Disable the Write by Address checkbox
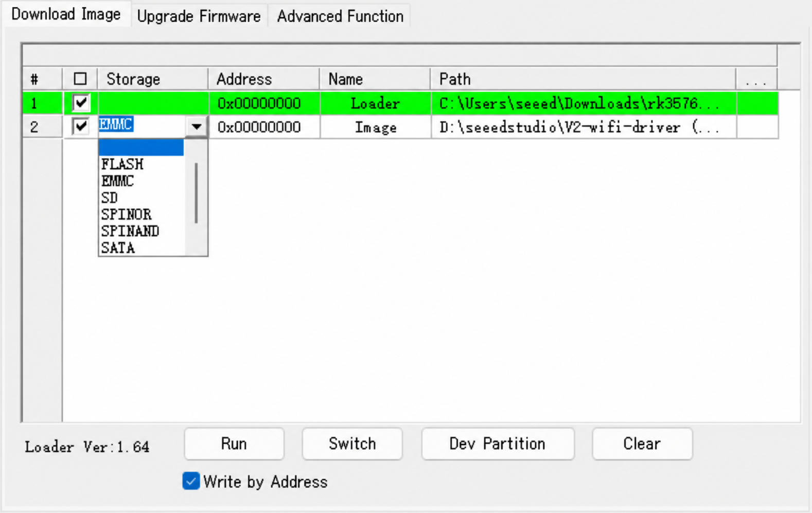Screen dimensions: 812x513 pyautogui.click(x=191, y=481)
